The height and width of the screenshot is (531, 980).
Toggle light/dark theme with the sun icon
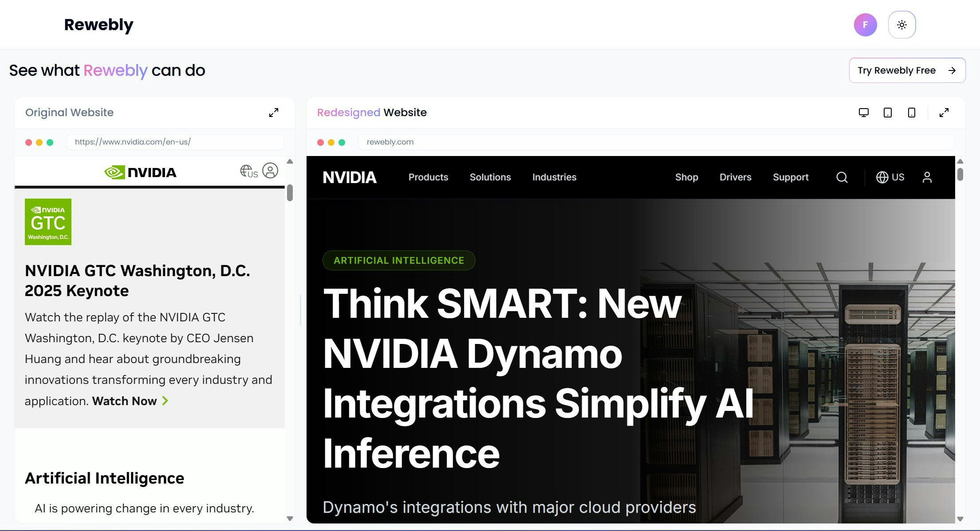[x=902, y=24]
